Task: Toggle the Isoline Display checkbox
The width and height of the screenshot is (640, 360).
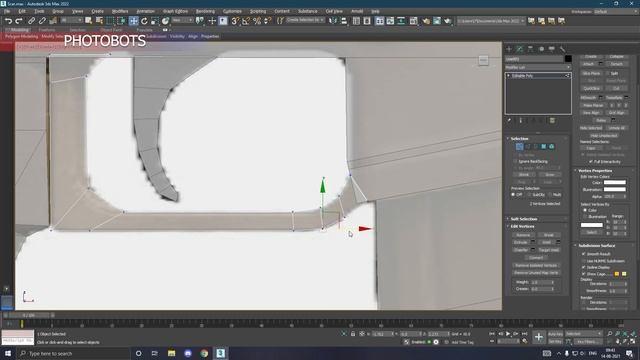Action: coord(584,267)
